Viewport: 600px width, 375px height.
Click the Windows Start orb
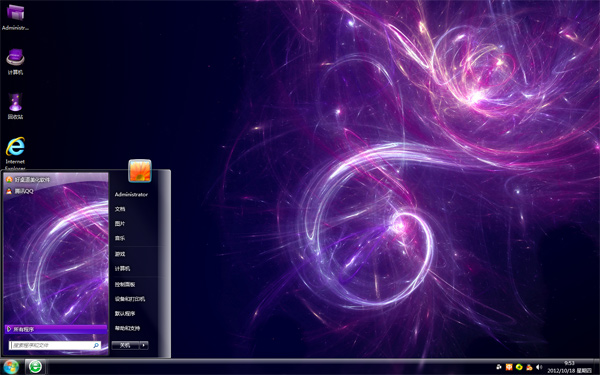click(11, 367)
